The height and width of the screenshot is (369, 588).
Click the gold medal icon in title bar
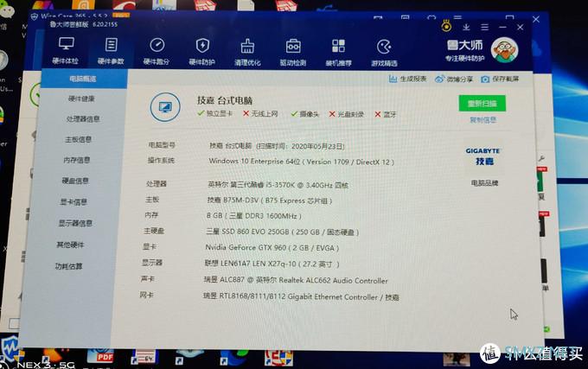(x=446, y=26)
